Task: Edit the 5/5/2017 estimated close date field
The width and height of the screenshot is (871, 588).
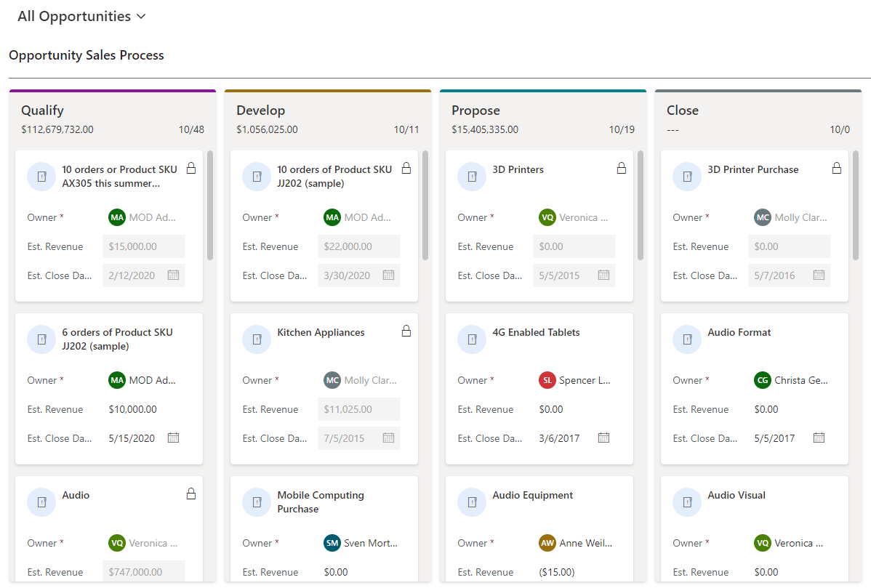Action: [790, 438]
